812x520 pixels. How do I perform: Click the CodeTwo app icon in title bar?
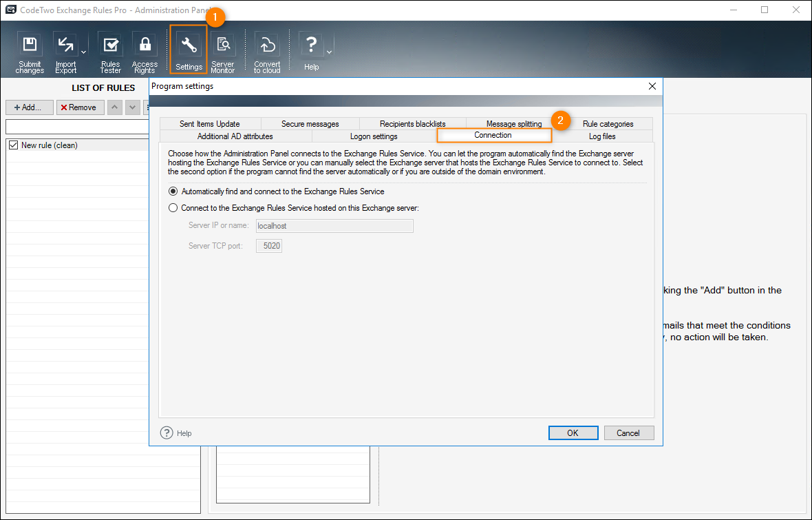click(10, 10)
